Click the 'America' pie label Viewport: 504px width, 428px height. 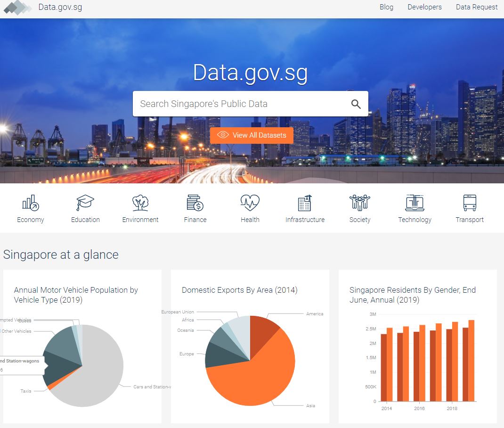point(315,313)
